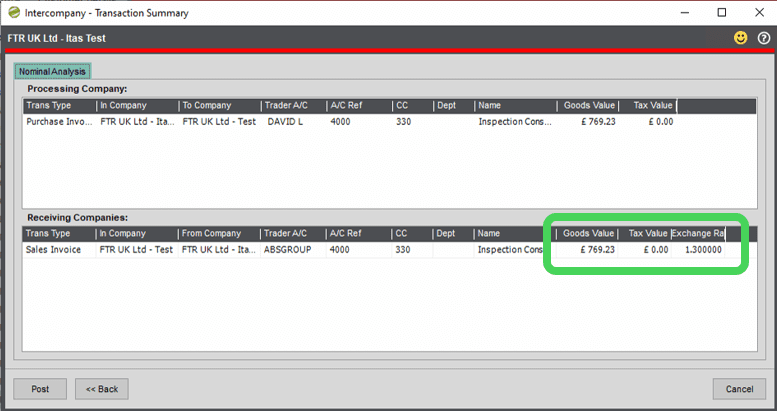Click Processing Company In Company column header

coord(138,106)
